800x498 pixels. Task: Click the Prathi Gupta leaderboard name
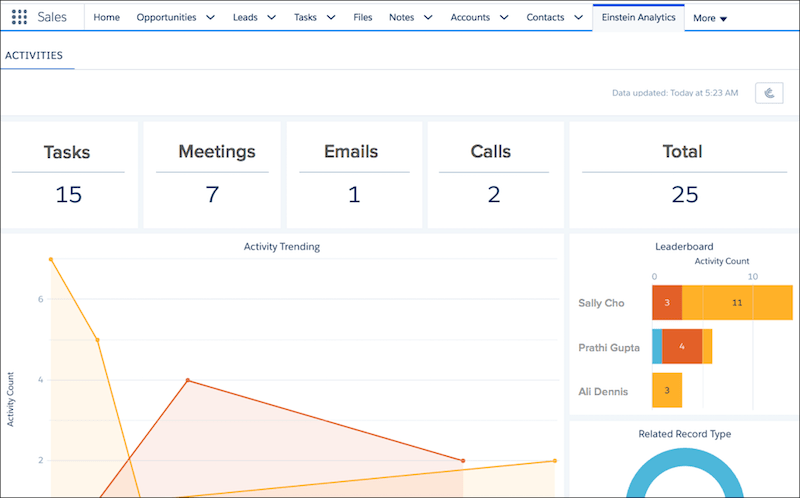[609, 347]
